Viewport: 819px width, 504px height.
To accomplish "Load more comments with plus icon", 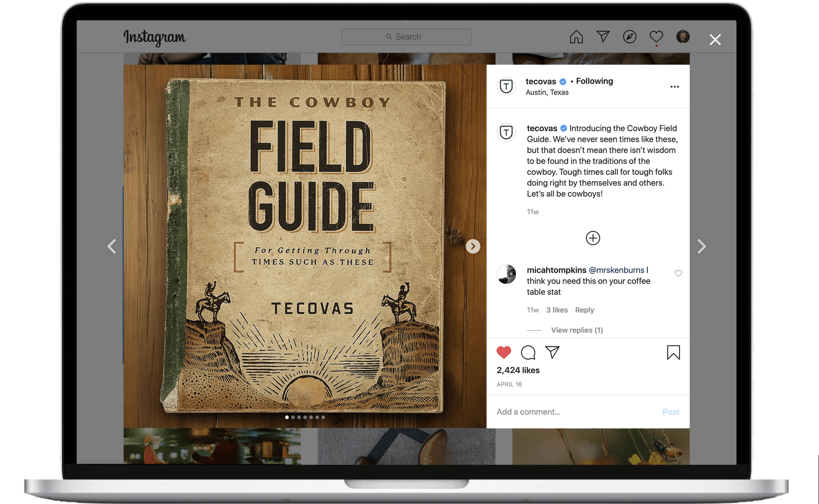I will [593, 238].
